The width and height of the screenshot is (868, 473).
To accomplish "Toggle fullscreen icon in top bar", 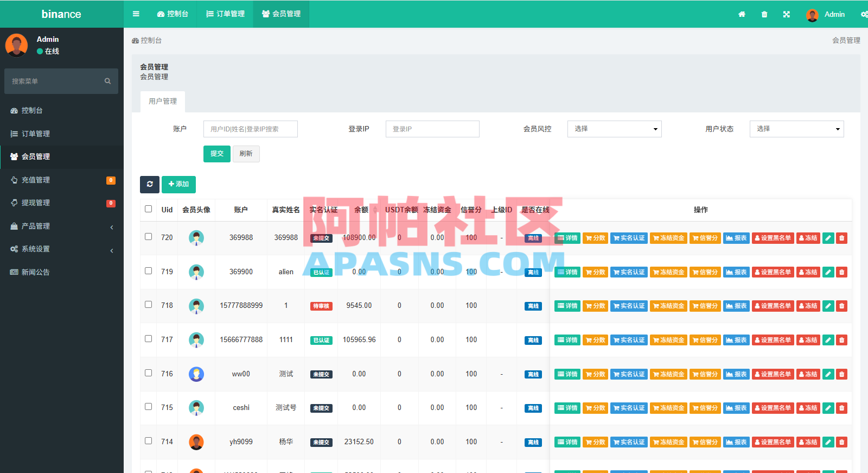I will click(787, 15).
